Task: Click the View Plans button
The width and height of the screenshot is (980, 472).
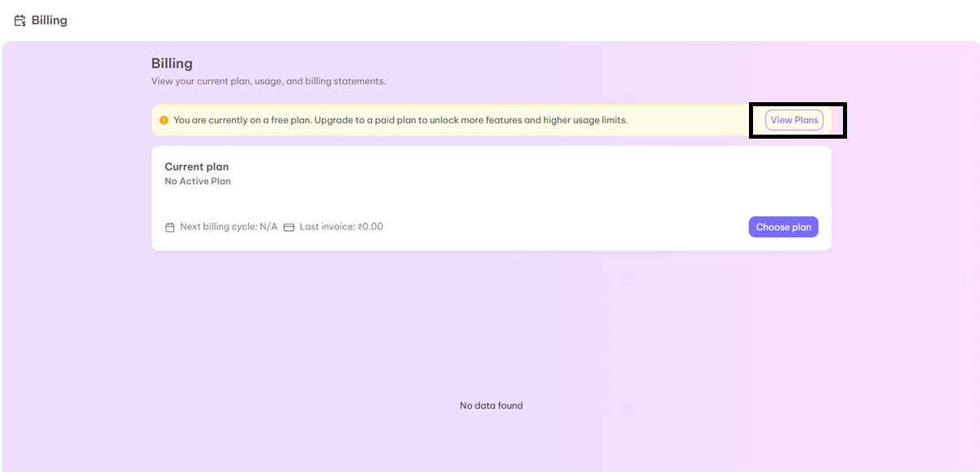Action: pyautogui.click(x=794, y=120)
